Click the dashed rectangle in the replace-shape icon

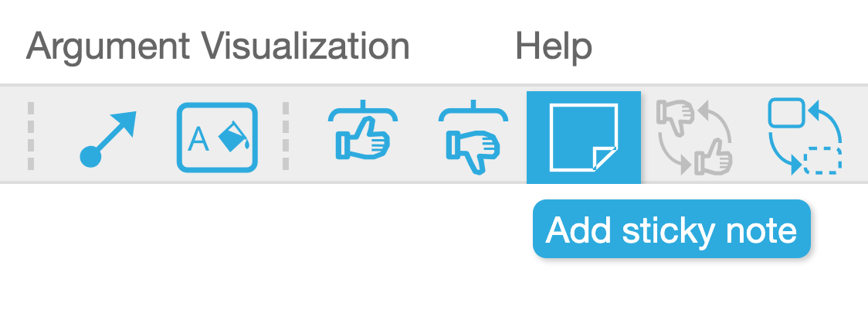click(x=823, y=161)
